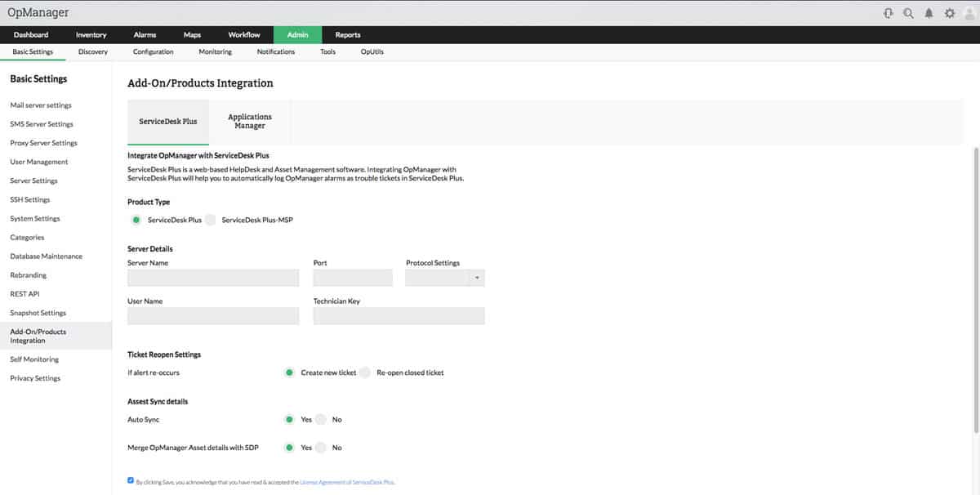Focus the Port field
The image size is (980, 495).
coord(353,278)
